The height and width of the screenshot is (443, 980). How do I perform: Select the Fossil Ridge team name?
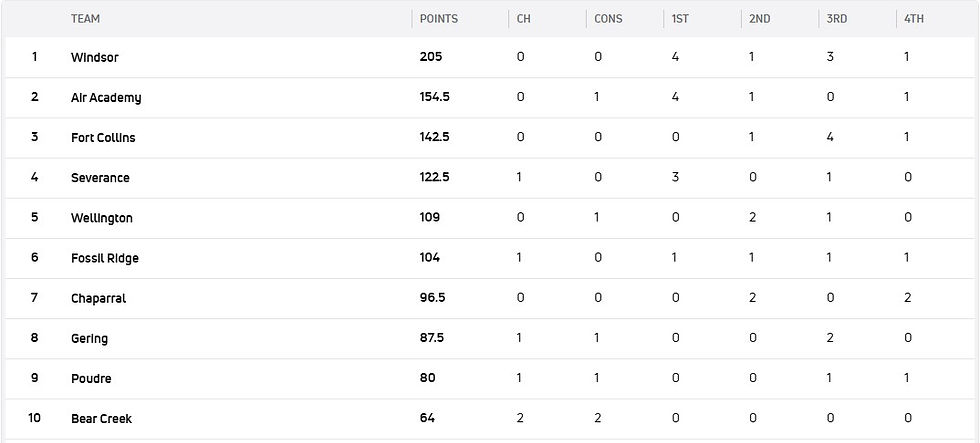click(105, 258)
